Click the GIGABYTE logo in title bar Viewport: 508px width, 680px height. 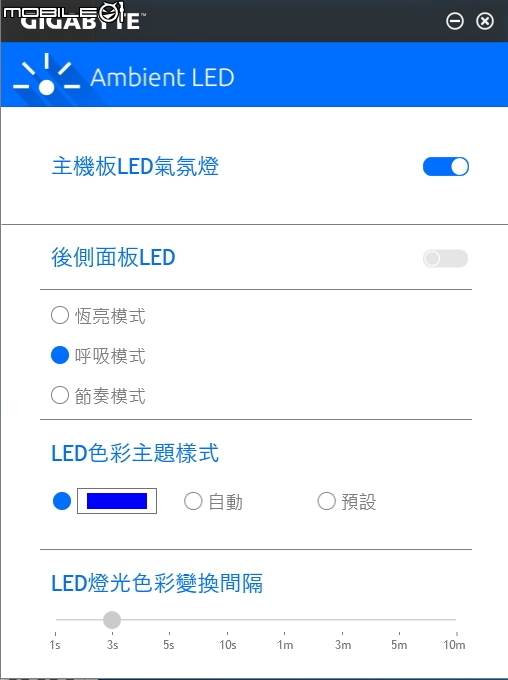(81, 20)
